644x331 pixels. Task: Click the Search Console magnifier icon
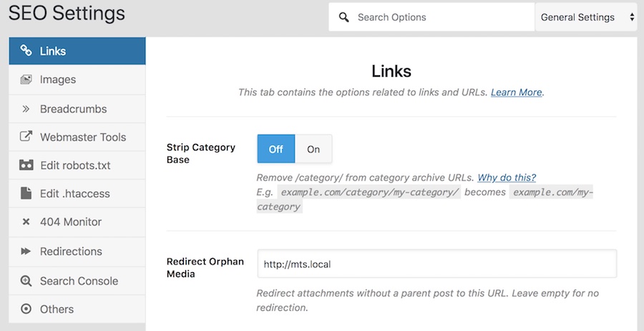click(x=26, y=281)
